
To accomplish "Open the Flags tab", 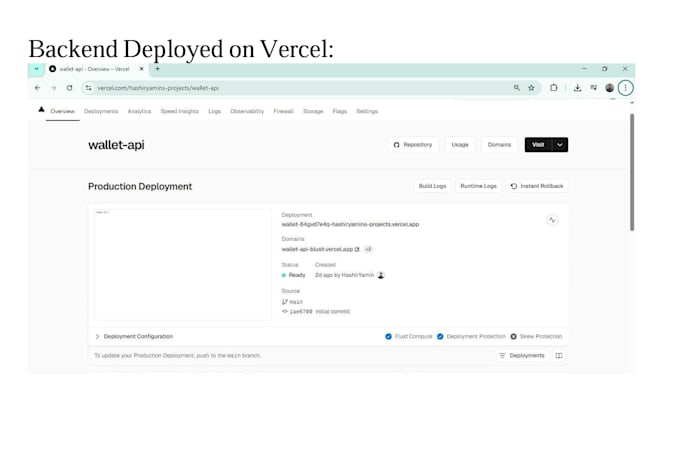I will (x=340, y=111).
